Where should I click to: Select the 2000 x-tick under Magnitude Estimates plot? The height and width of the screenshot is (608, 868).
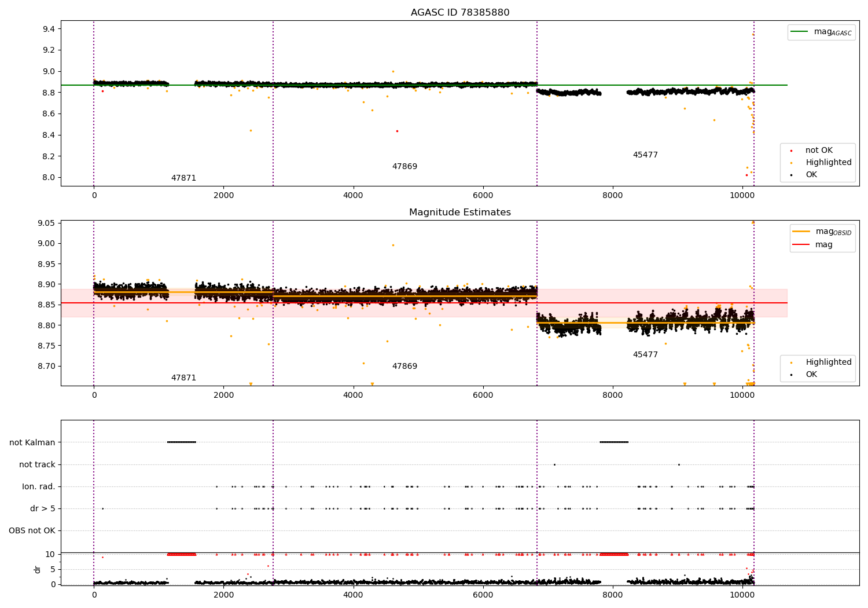223,395
